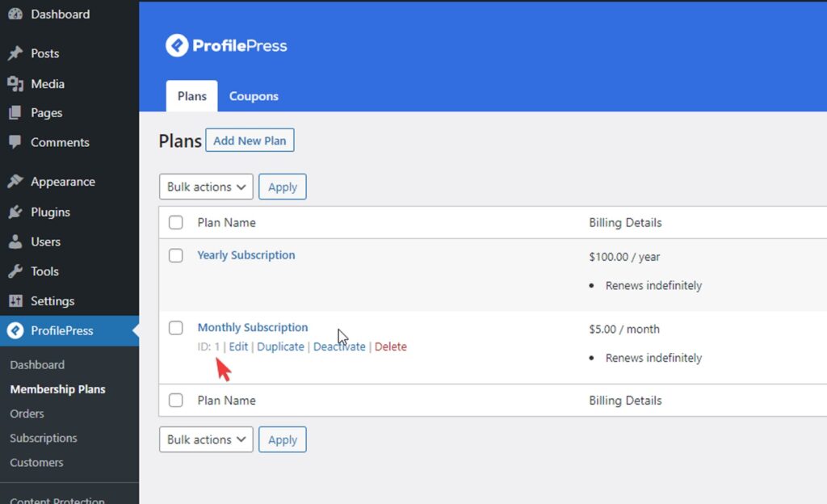Open the Yearly Subscription plan link
827x504 pixels.
(x=246, y=255)
